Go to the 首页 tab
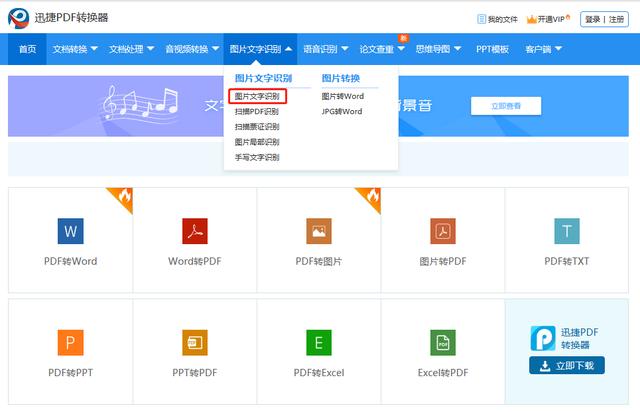Viewport: 640px width, 412px height. click(27, 49)
